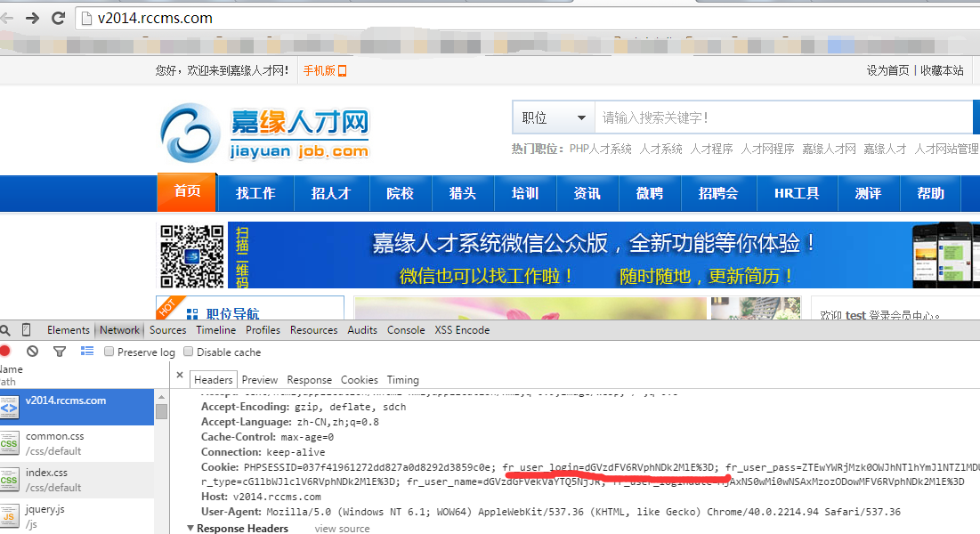Click the address bar URL v2014.rccms.com
Image resolution: width=980 pixels, height=534 pixels.
pos(155,18)
